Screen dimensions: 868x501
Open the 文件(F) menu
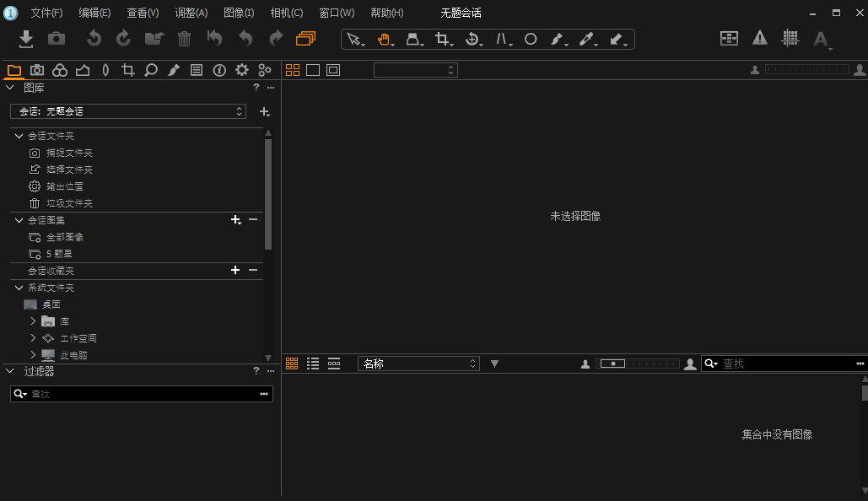(46, 13)
